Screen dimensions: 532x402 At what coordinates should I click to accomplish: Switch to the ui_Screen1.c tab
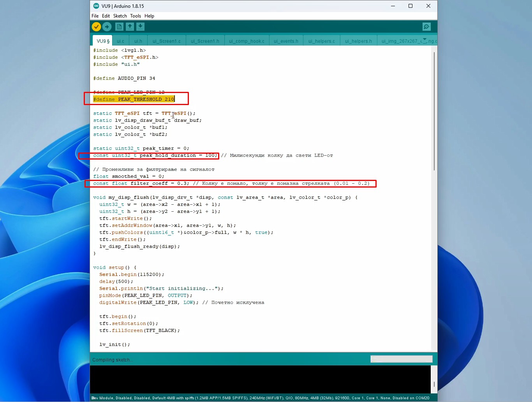(x=166, y=41)
